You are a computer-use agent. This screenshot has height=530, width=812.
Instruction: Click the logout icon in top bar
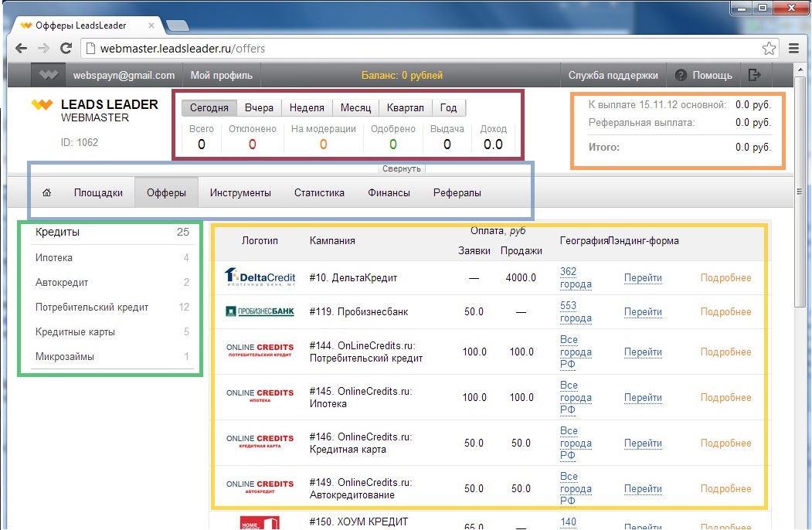point(755,75)
